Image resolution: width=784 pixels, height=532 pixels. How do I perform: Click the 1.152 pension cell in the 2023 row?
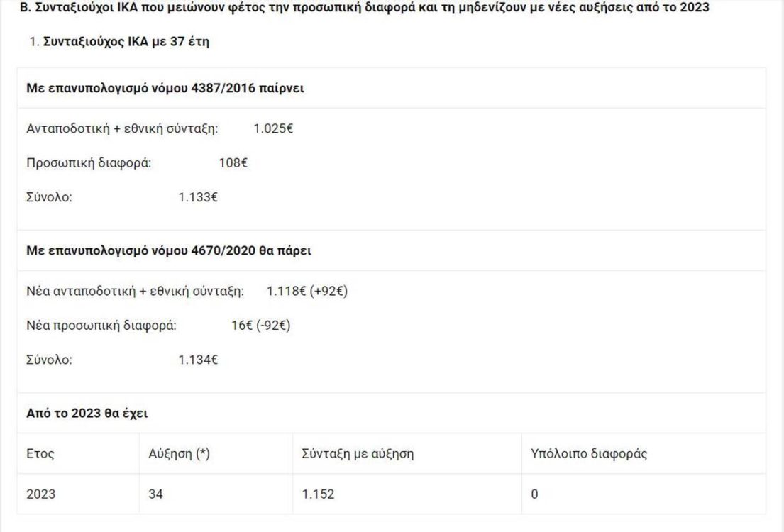318,494
